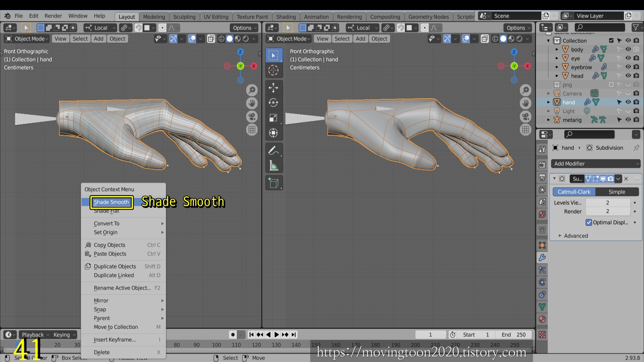Select the Move tool in toolbar
Viewport: 644px width, 362px height.
(273, 88)
